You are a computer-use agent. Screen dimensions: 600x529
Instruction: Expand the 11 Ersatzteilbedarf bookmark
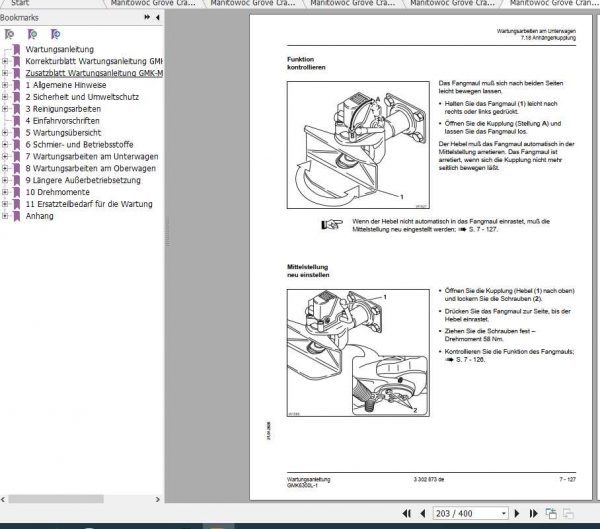click(5, 204)
